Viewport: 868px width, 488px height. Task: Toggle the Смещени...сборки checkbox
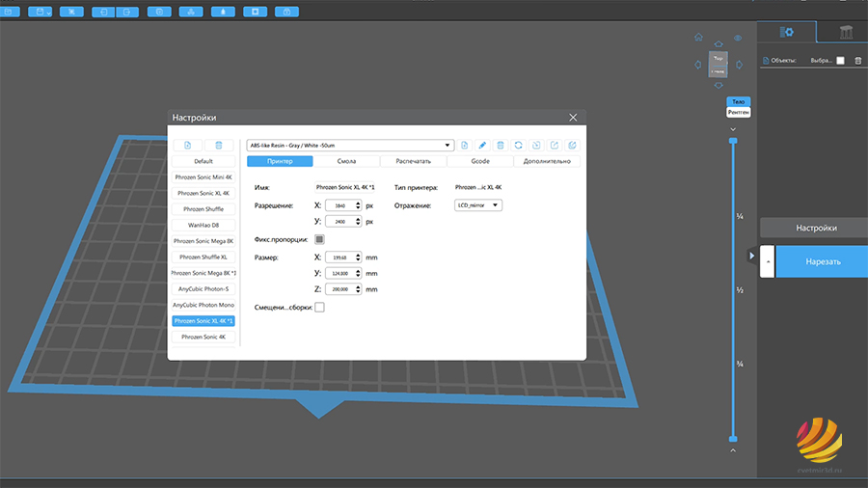(319, 307)
